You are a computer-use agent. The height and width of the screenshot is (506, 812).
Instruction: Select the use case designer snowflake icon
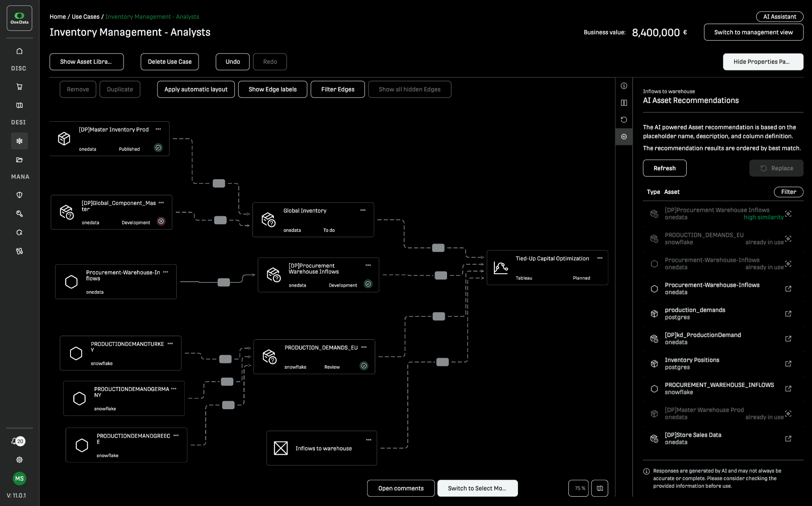tap(19, 141)
